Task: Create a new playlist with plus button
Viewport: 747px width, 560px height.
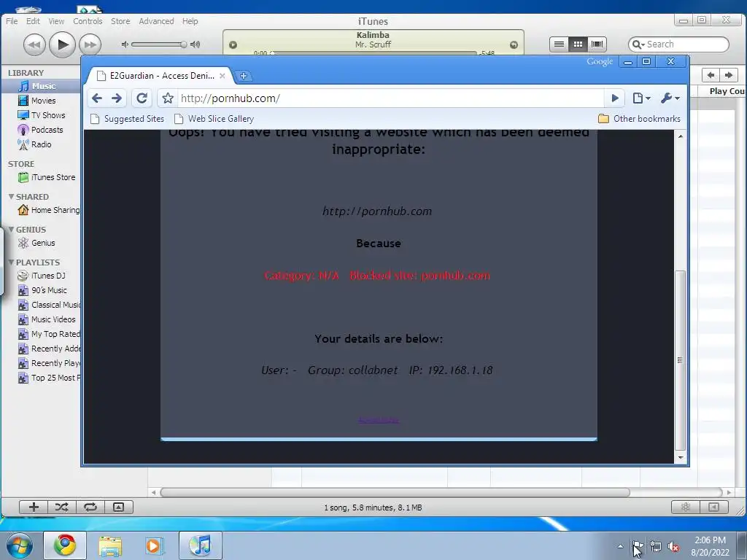Action: pos(34,507)
